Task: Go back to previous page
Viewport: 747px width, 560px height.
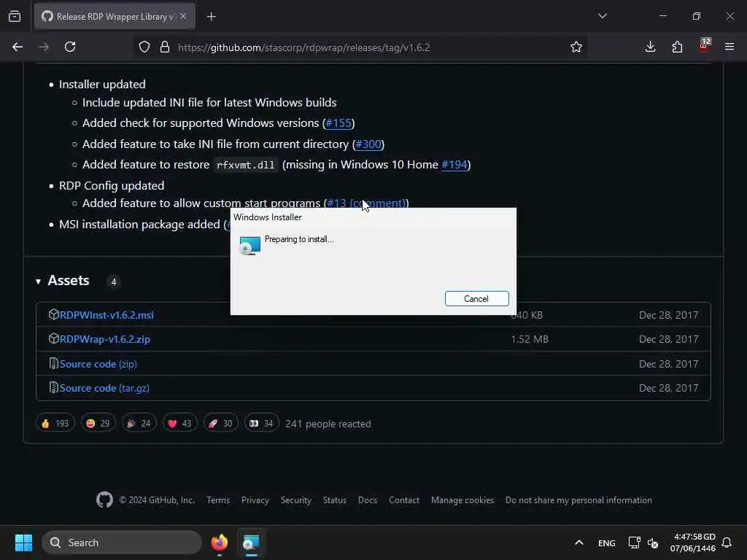Action: pyautogui.click(x=18, y=47)
